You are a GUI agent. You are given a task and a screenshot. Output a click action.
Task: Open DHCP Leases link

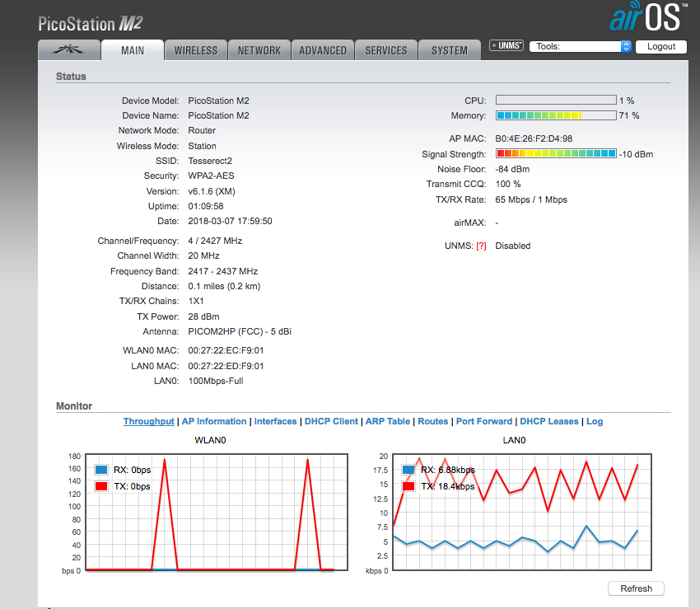(x=549, y=421)
